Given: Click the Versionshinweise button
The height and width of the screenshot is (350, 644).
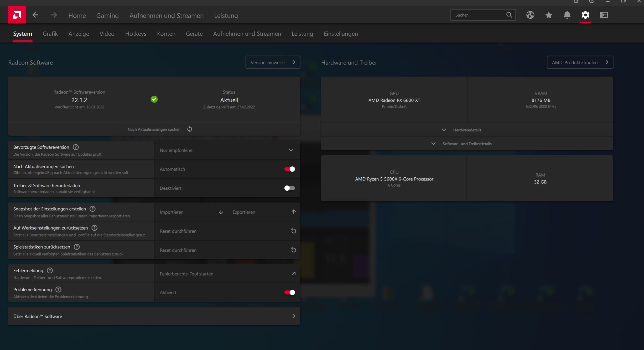Looking at the screenshot, I should coord(273,62).
